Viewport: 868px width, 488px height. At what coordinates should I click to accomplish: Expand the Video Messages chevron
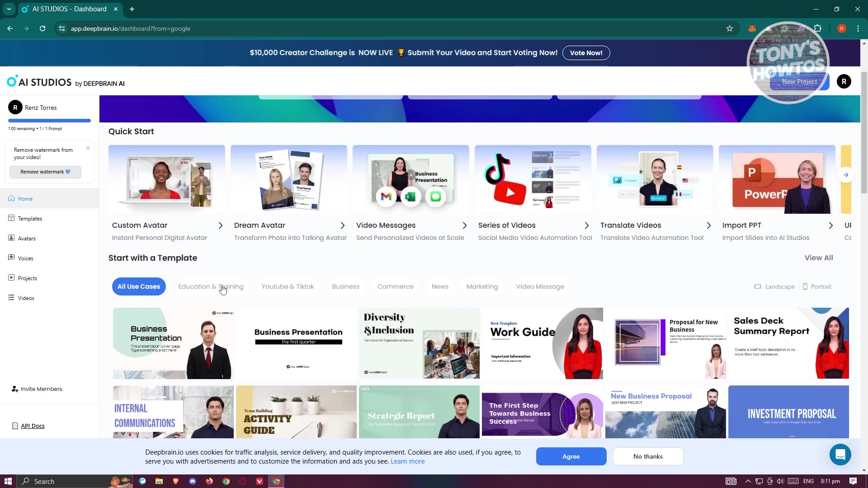point(464,225)
